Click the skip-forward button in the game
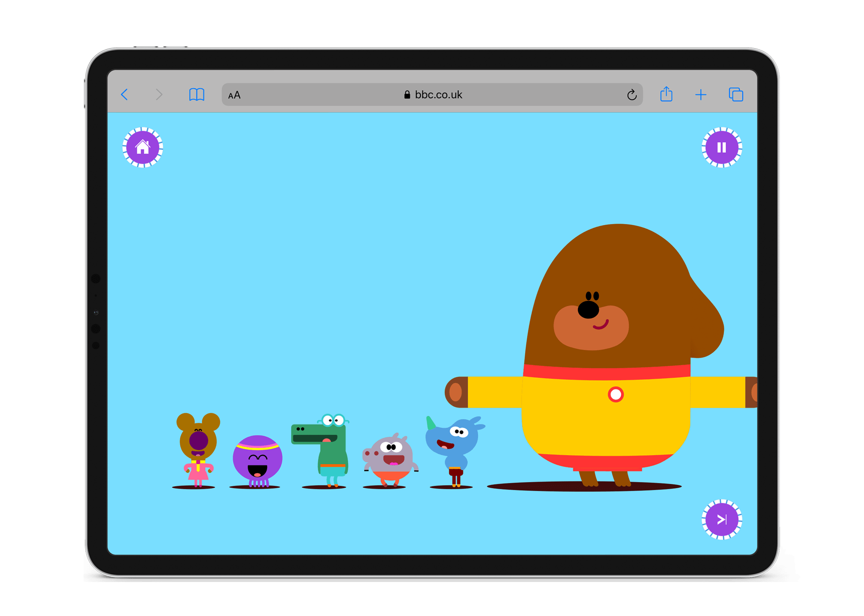Image resolution: width=864 pixels, height=616 pixels. coord(721,519)
